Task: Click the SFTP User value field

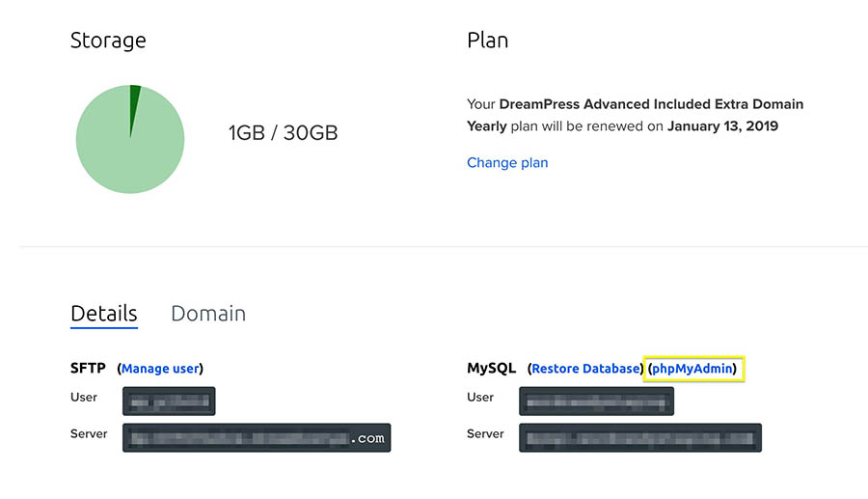Action: (169, 402)
